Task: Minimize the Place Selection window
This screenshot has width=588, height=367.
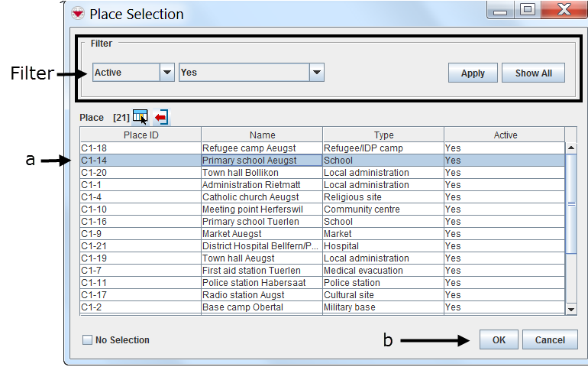Action: pos(499,11)
